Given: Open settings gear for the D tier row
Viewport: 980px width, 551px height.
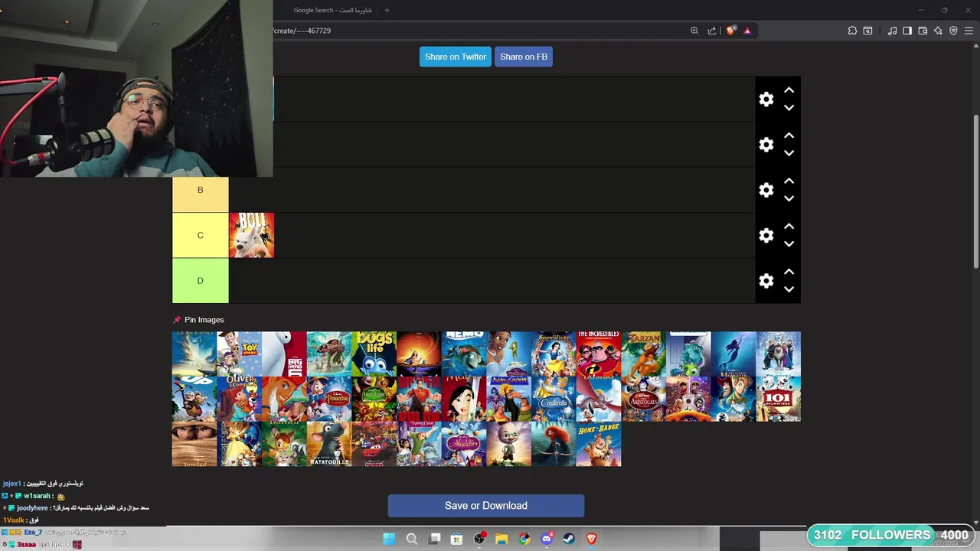Looking at the screenshot, I should 766,281.
